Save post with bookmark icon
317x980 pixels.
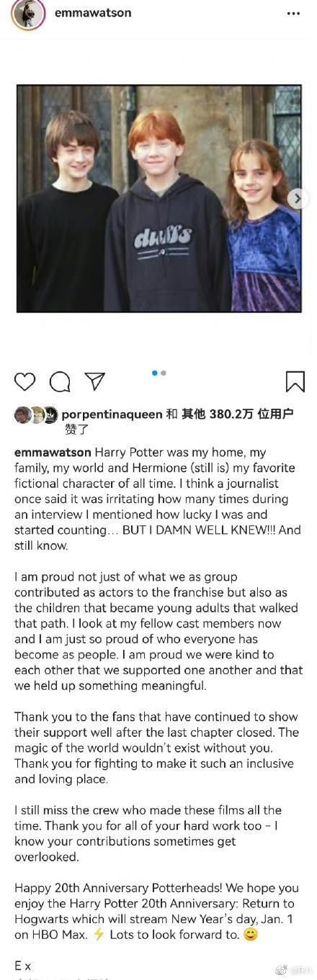(x=295, y=381)
